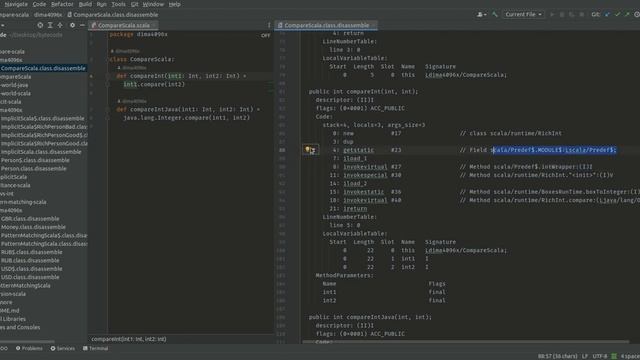Click the getstatic instruction on line 88

point(358,150)
